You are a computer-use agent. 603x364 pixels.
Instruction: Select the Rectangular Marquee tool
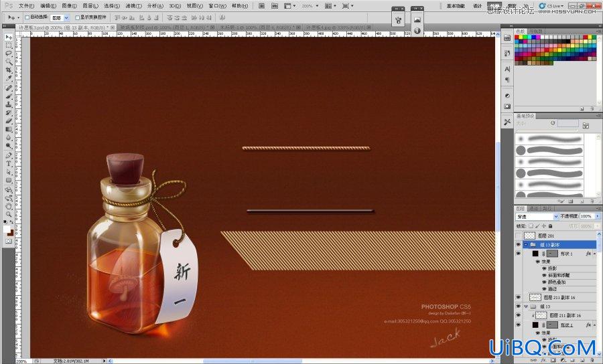9,45
